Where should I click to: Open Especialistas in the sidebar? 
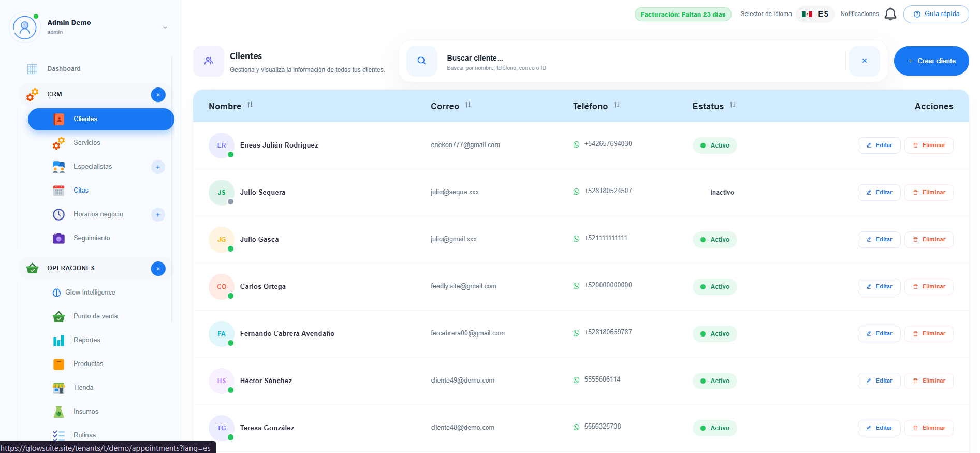click(93, 167)
